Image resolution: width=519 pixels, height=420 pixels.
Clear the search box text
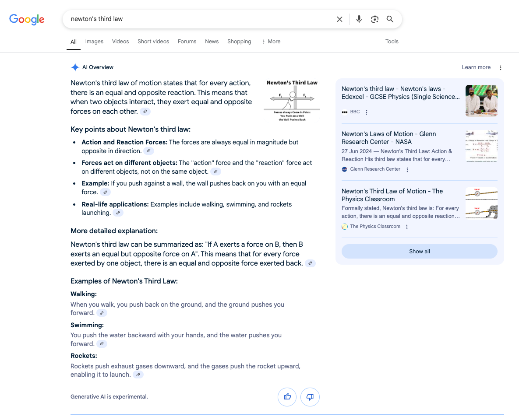click(x=339, y=19)
